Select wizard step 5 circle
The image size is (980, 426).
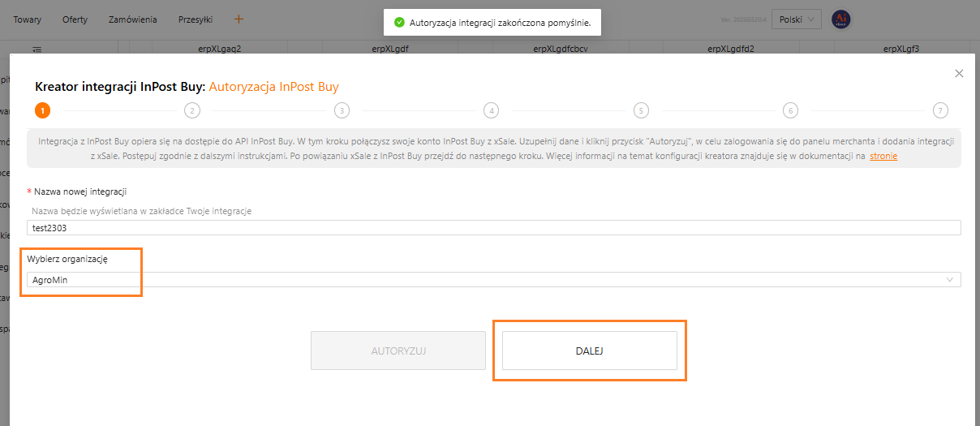tap(641, 110)
